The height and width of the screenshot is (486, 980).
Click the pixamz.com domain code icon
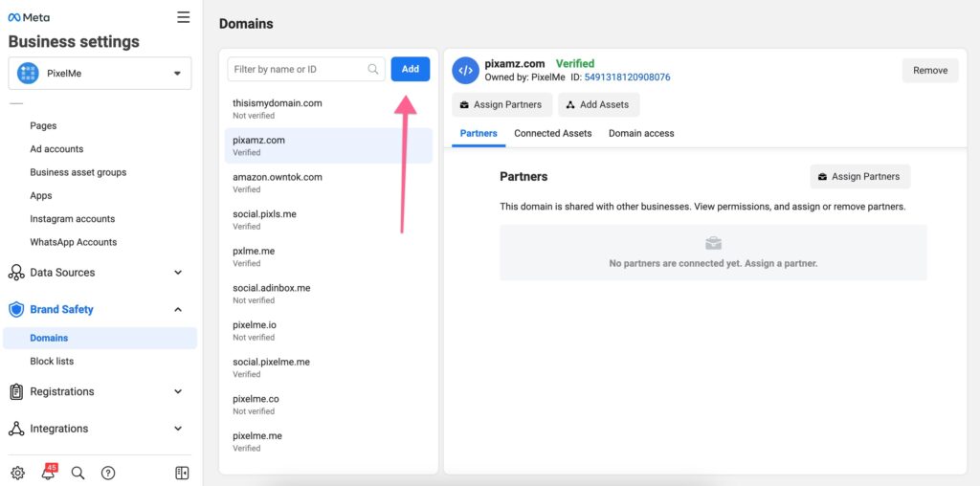(x=465, y=70)
